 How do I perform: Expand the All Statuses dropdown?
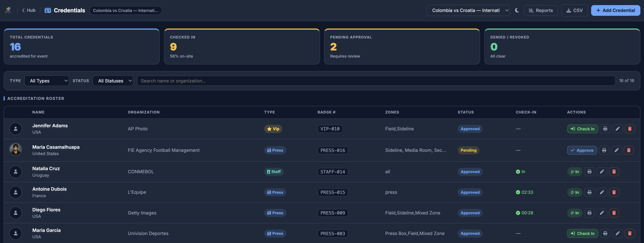pos(113,81)
